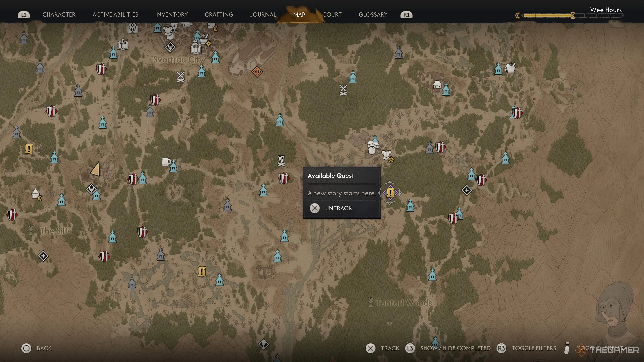
Task: Toggle show/hide completed with L3
Action: [x=448, y=348]
